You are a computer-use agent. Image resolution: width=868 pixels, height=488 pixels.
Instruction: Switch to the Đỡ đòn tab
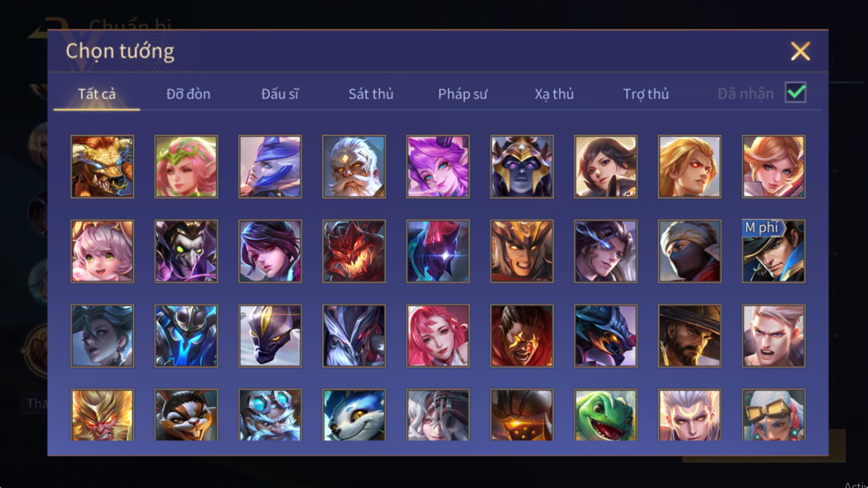(x=188, y=94)
